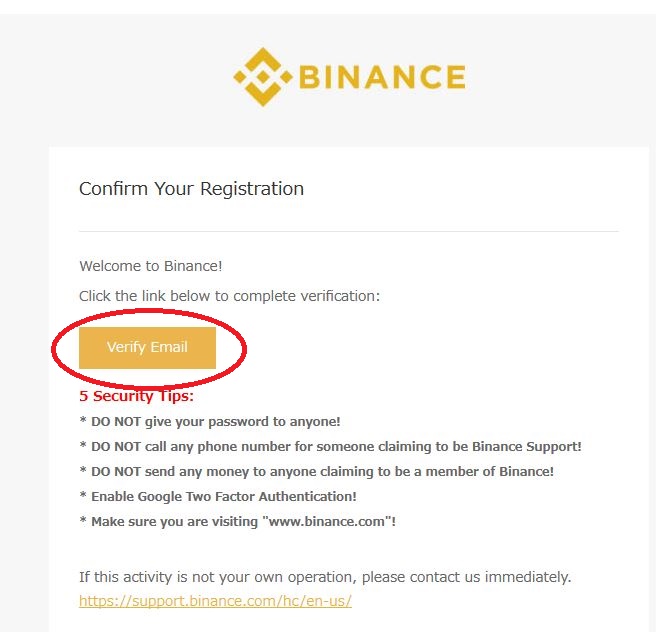Click the asterisk before the password tip
This screenshot has width=656, height=632.
coord(83,420)
